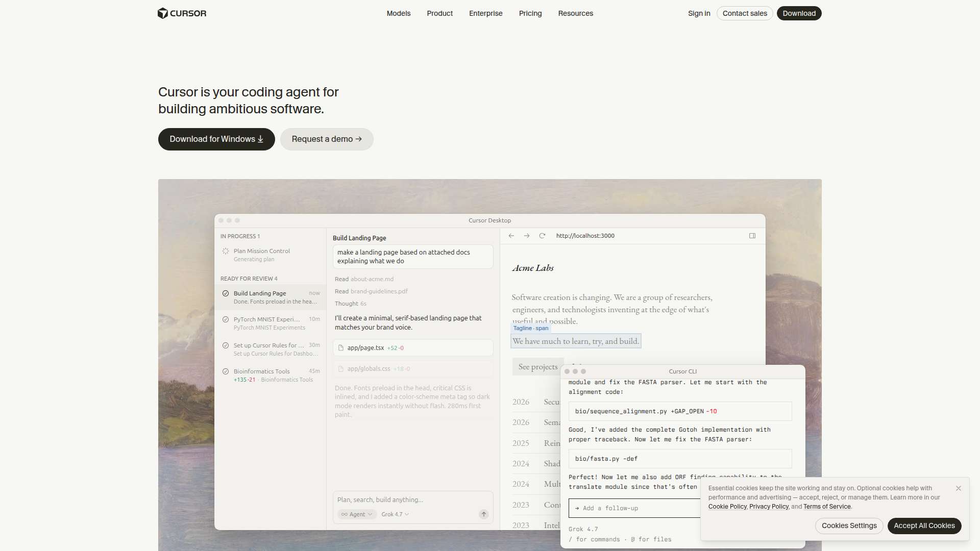Click the See projects button in preview
Viewport: 980px width, 551px height.
click(x=538, y=367)
